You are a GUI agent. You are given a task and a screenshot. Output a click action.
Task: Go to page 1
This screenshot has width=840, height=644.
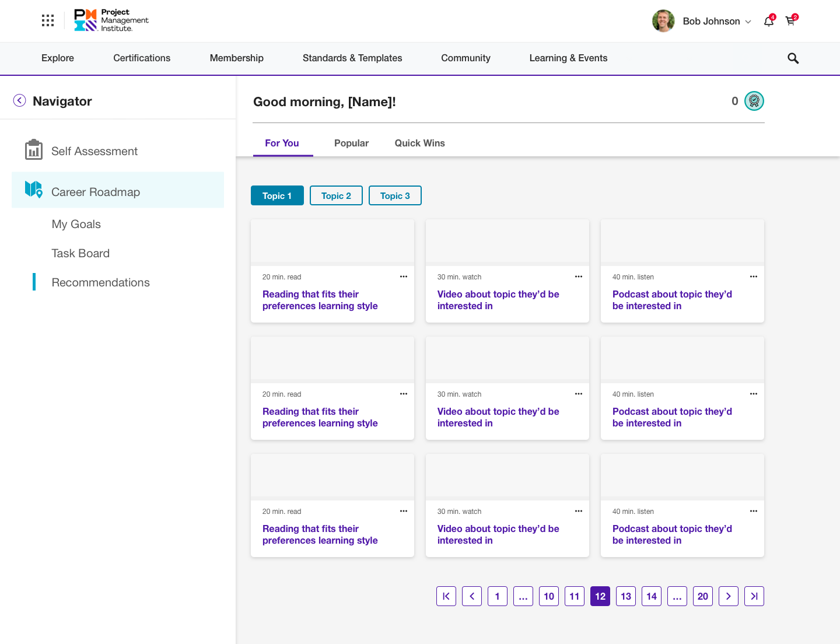pos(498,596)
